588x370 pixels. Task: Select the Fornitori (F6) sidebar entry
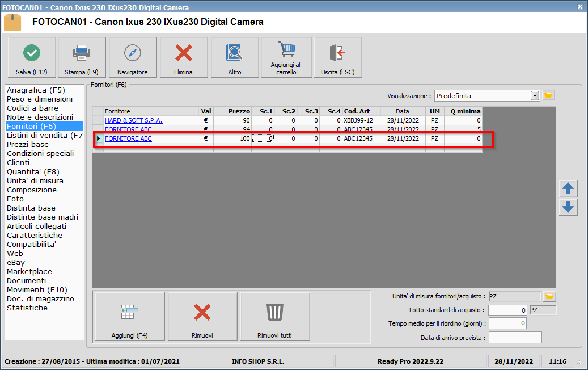pyautogui.click(x=45, y=126)
